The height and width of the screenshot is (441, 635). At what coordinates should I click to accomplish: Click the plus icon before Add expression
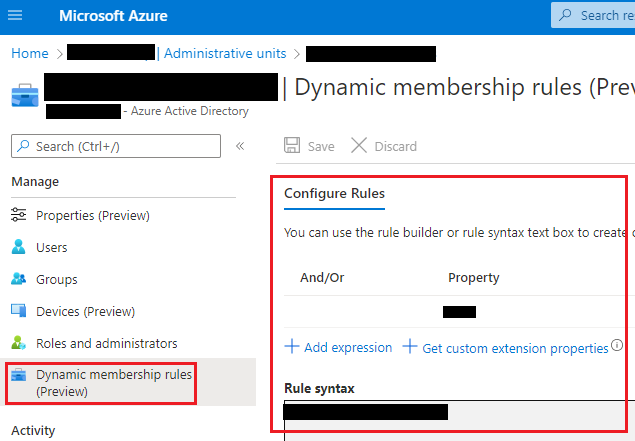coord(292,347)
